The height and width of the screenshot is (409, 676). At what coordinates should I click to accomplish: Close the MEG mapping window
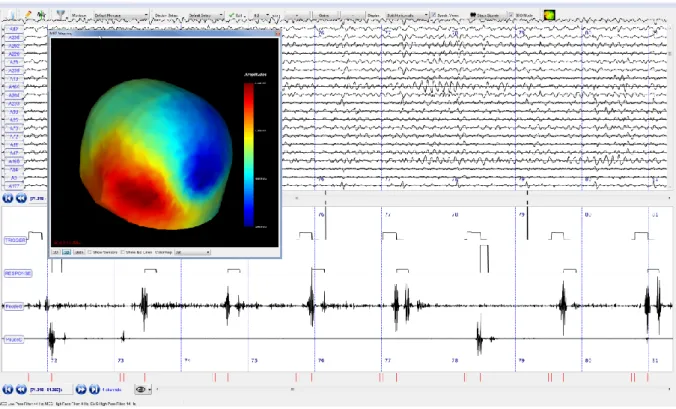(x=278, y=33)
